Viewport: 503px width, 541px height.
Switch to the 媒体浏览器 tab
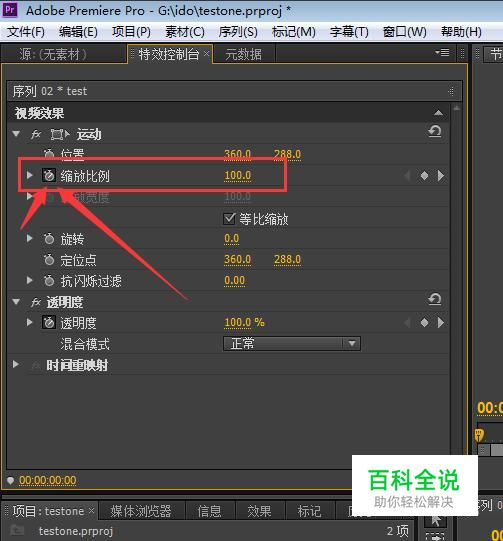[141, 511]
